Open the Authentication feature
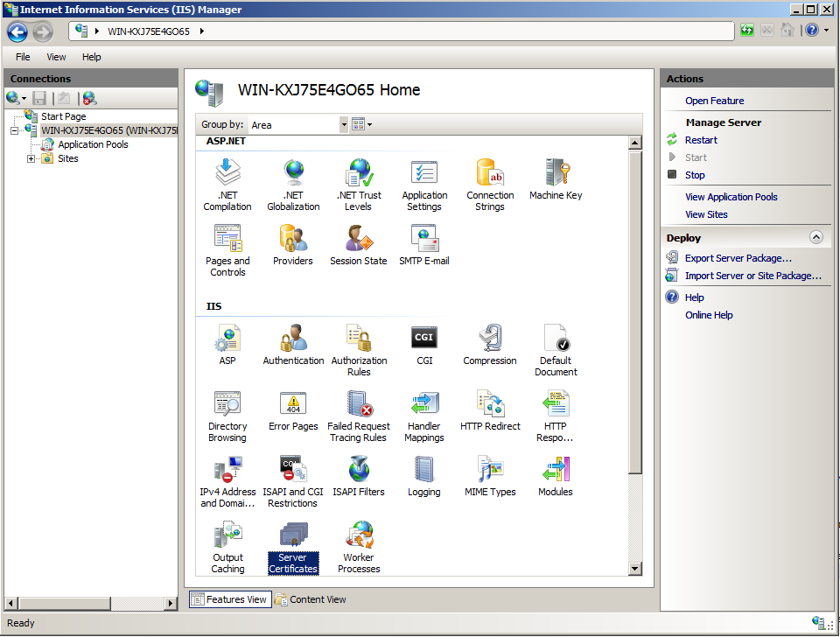The image size is (840, 637). tap(294, 345)
